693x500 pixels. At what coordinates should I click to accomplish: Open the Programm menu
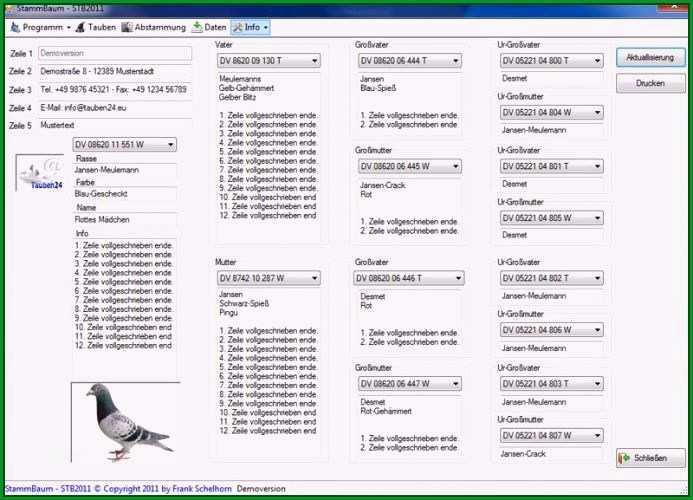pyautogui.click(x=40, y=27)
